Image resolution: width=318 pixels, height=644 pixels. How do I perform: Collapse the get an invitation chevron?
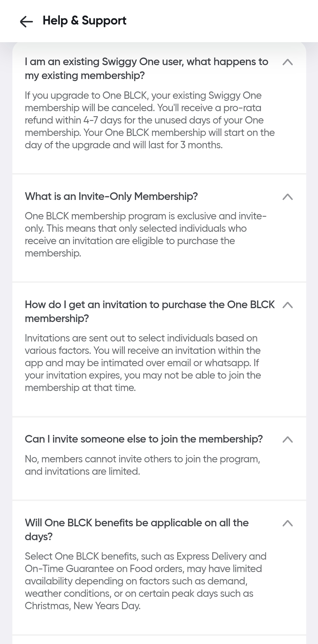click(287, 305)
